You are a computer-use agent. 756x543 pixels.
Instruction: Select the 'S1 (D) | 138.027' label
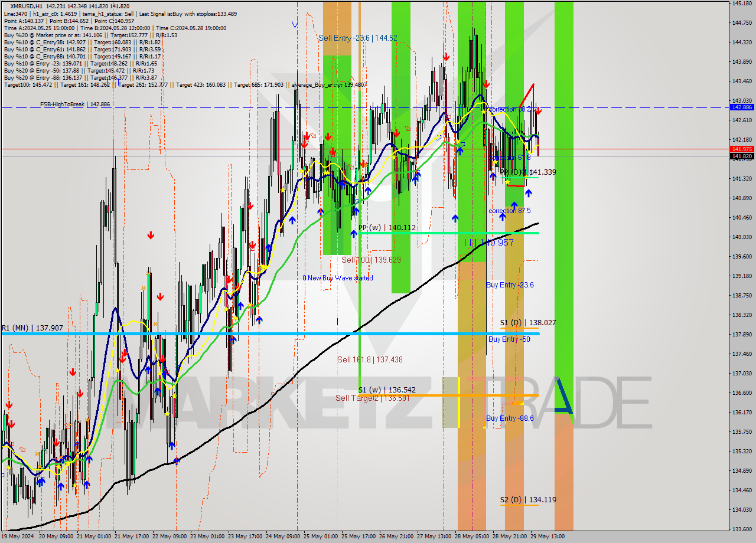pyautogui.click(x=528, y=323)
